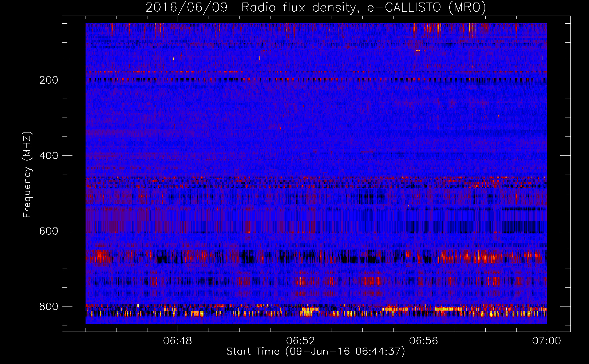Click the 200 frequency tick label
This screenshot has width=589, height=364.
[x=49, y=80]
